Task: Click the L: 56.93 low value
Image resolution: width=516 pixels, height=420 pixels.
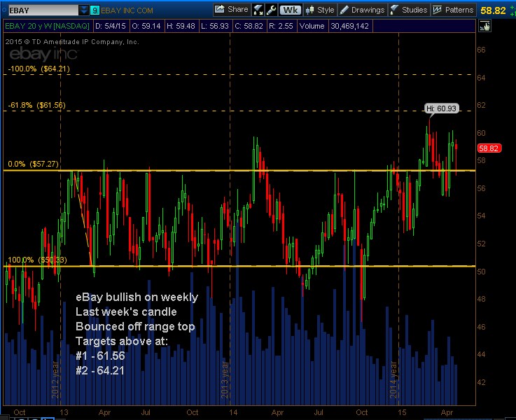Action: click(x=215, y=26)
